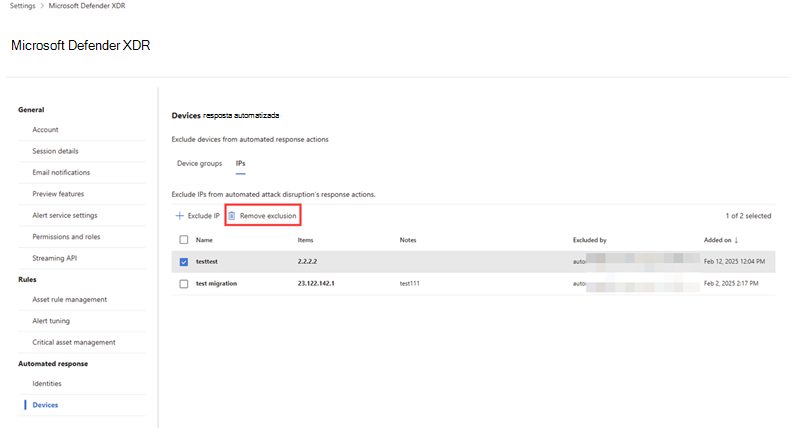Click the Feb 2, 2025 2:17 PM date

point(731,283)
